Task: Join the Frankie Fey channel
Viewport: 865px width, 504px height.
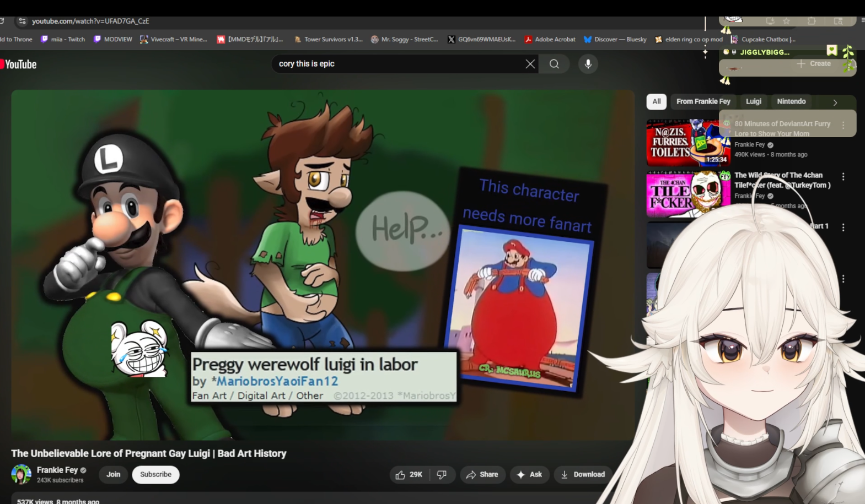Action: point(114,474)
